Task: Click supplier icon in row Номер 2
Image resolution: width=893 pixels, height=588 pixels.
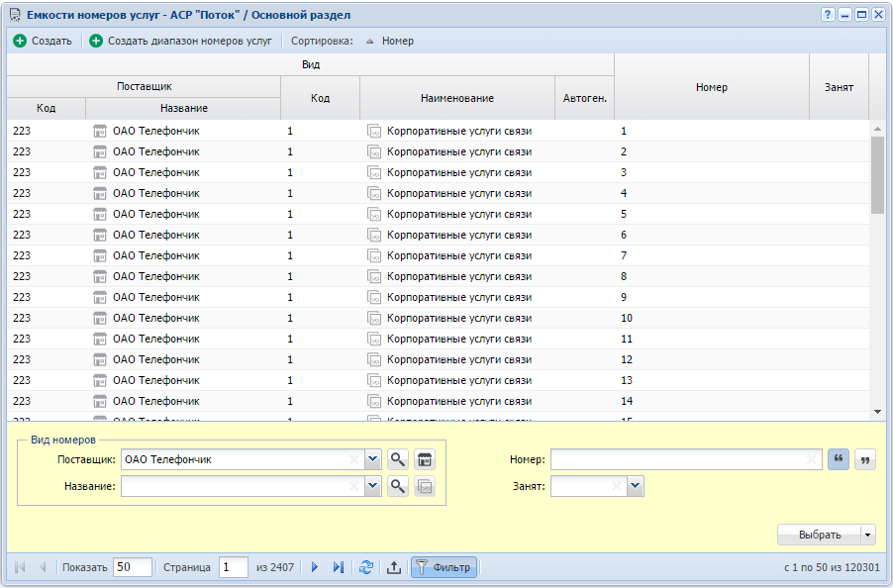Action: pyautogui.click(x=100, y=152)
